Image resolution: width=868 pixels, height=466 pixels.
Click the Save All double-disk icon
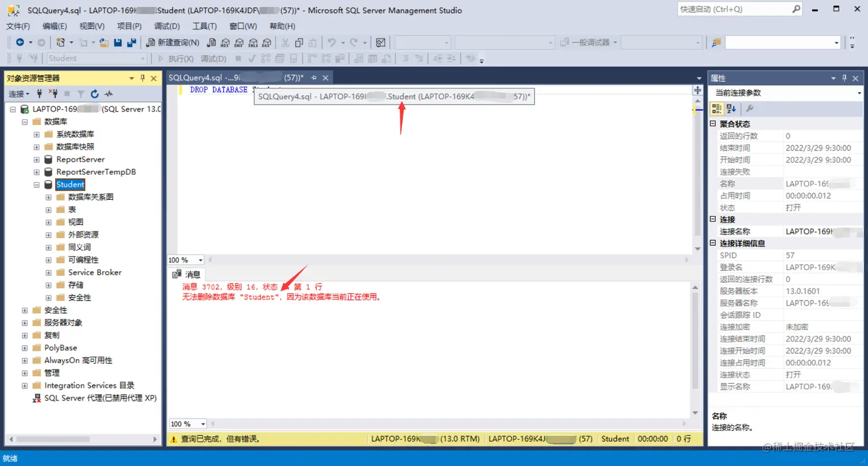(131, 43)
